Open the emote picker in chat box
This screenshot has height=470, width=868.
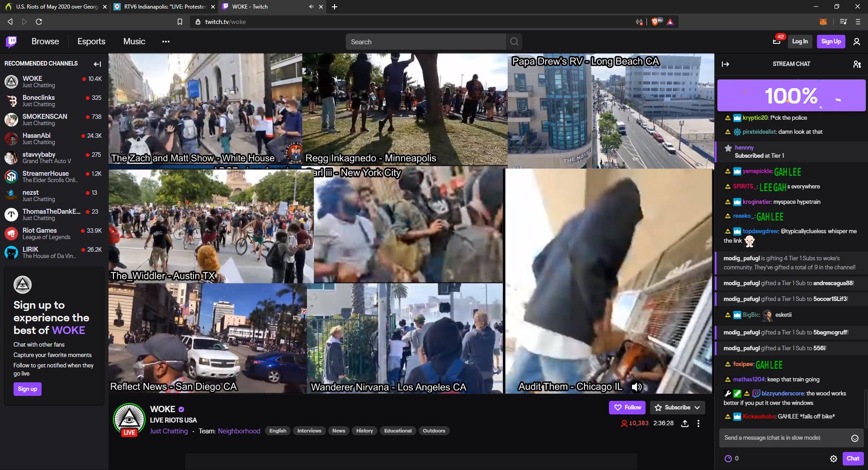854,438
